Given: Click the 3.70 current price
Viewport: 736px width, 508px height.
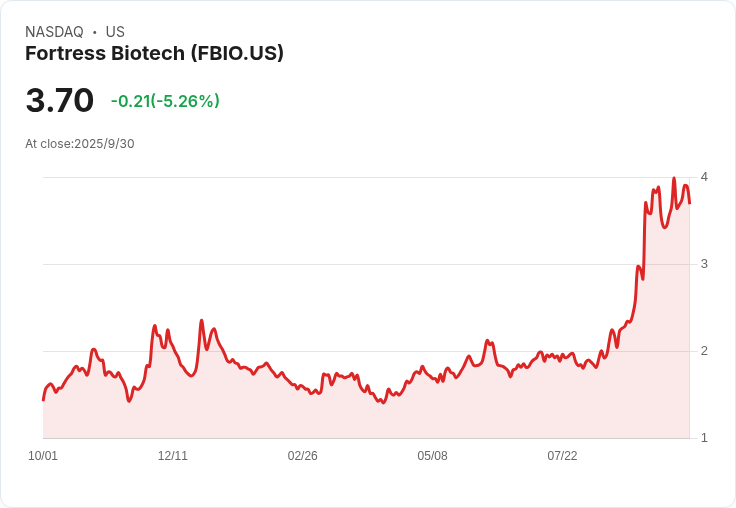Looking at the screenshot, I should click(60, 101).
